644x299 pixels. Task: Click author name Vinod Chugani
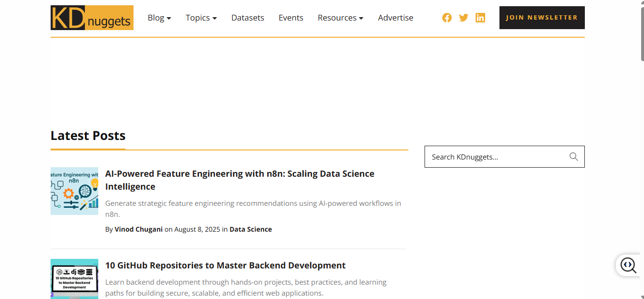tap(138, 229)
